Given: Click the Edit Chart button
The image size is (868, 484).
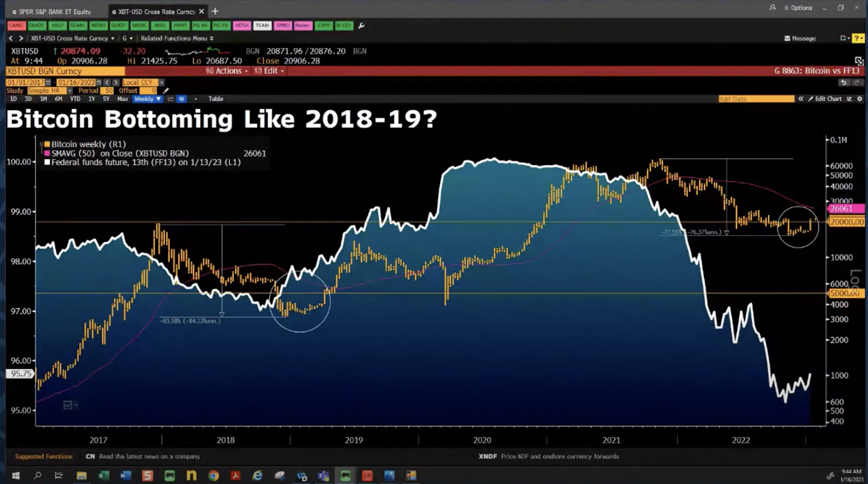Looking at the screenshot, I should tap(825, 99).
